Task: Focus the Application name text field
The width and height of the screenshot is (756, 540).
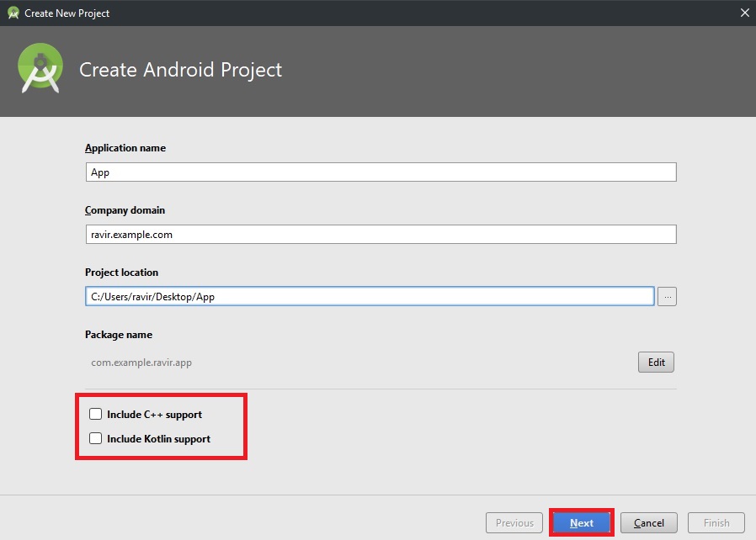Action: point(381,172)
